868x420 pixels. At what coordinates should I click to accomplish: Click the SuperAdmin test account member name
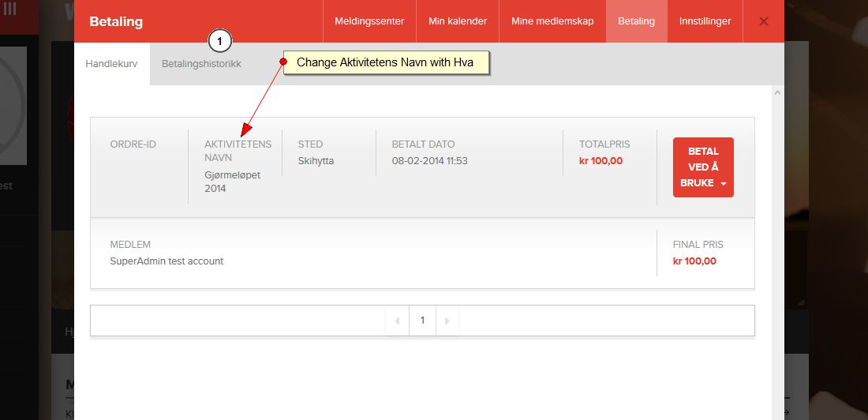pyautogui.click(x=166, y=261)
